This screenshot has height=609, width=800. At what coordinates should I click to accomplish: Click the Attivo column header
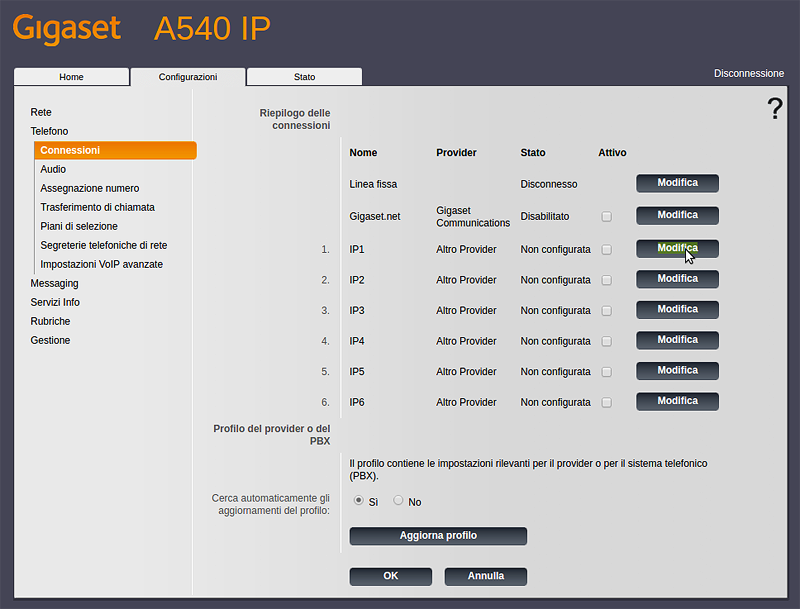click(x=612, y=153)
